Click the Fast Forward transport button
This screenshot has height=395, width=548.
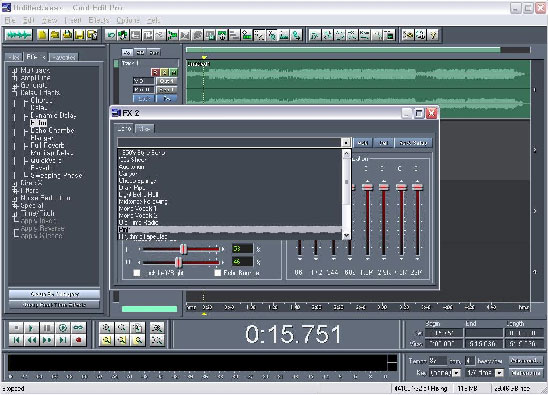coord(47,340)
